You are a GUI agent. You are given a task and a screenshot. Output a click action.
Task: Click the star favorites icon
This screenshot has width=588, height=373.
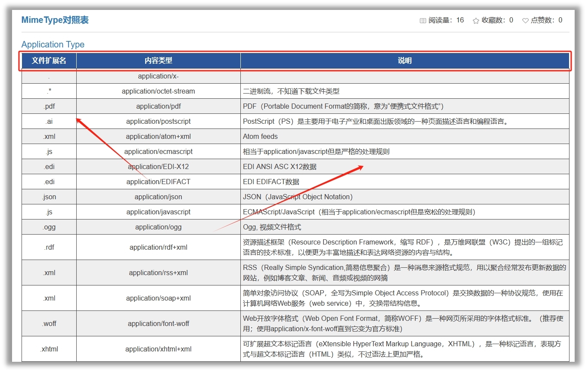(x=476, y=20)
